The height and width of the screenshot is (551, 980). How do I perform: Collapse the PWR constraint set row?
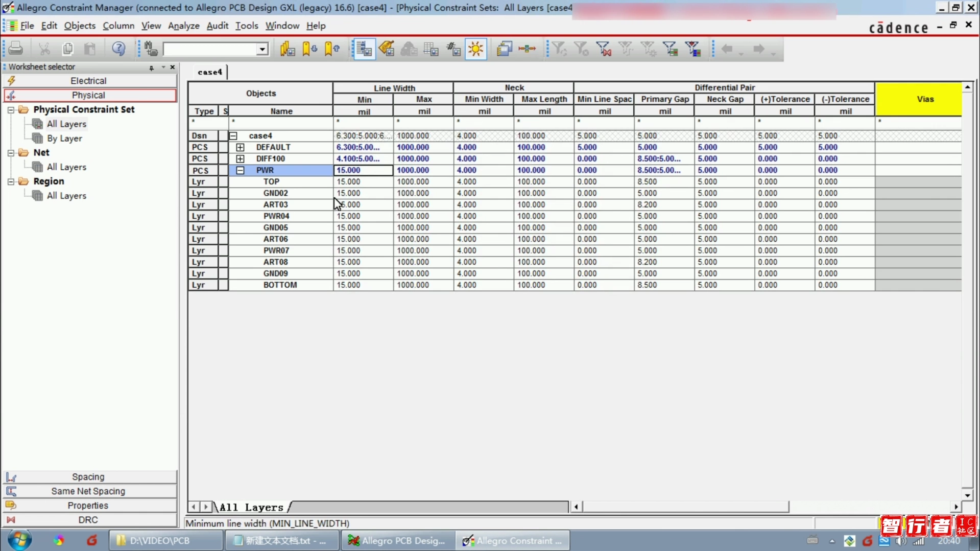(x=240, y=170)
